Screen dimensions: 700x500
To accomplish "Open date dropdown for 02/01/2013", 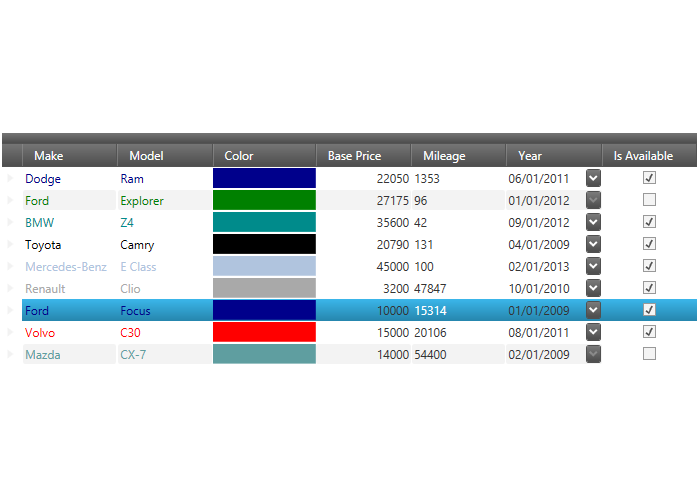I will tap(593, 266).
